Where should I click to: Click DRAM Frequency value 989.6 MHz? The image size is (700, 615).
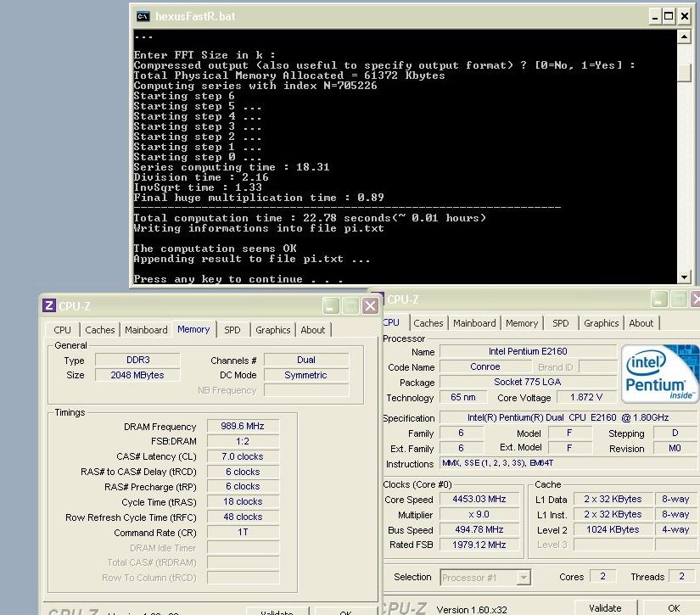[243, 426]
